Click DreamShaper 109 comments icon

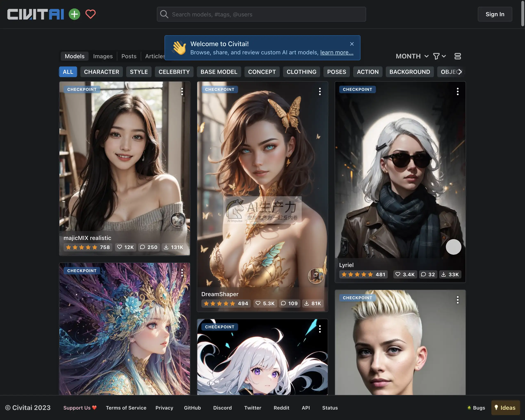click(289, 303)
